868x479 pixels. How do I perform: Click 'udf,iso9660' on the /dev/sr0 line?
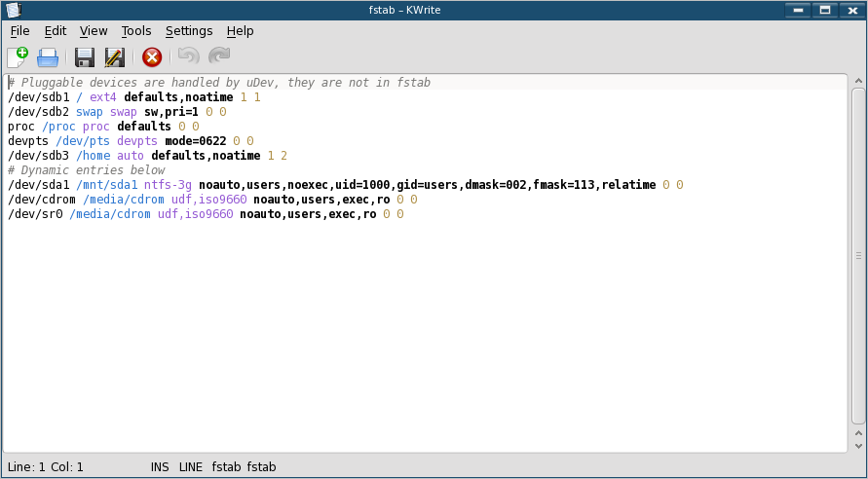(x=196, y=213)
